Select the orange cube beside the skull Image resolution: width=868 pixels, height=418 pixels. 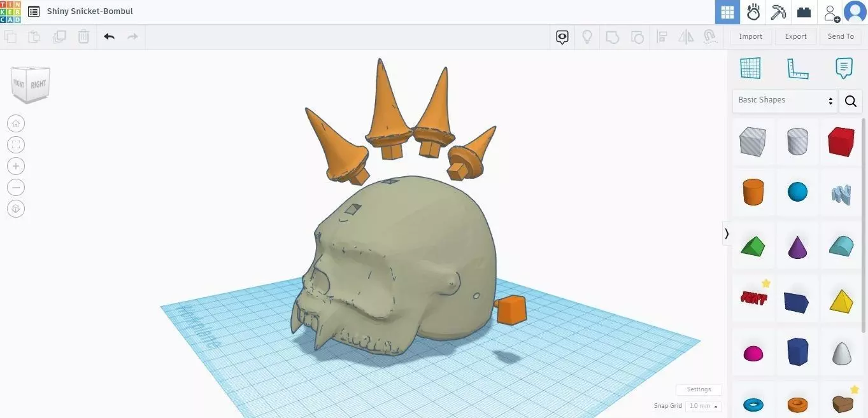511,310
